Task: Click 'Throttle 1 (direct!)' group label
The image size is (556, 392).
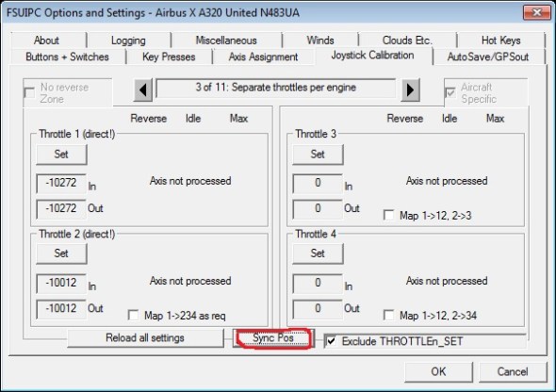Action: pos(77,134)
